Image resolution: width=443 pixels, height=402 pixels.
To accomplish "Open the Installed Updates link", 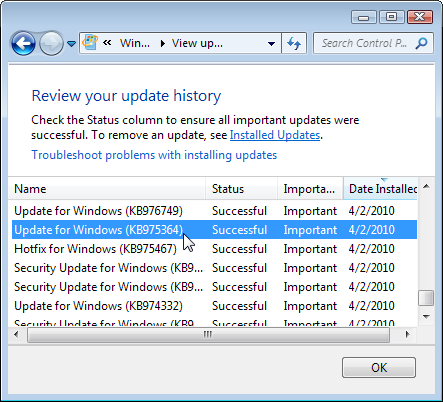I will coord(275,135).
